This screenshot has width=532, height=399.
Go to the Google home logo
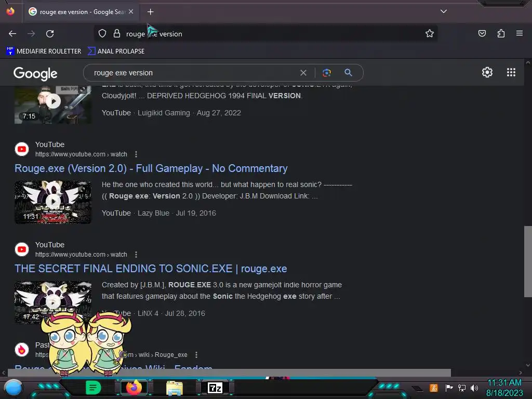[x=35, y=73]
